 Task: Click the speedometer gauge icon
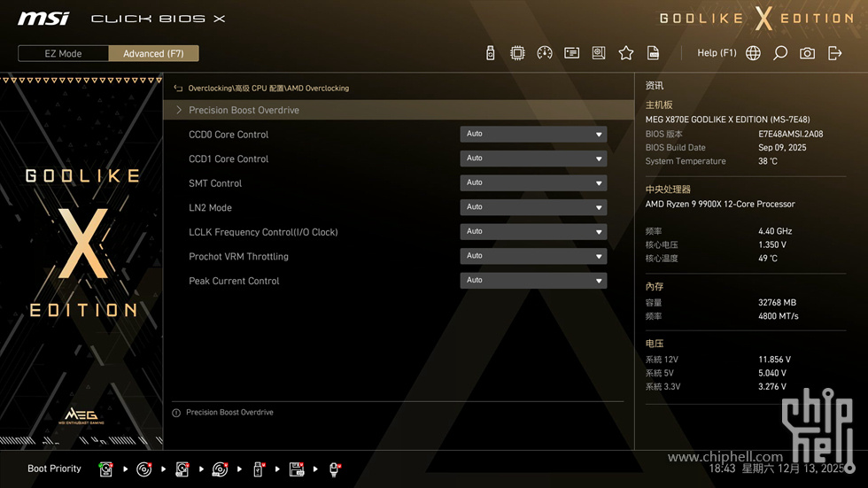coord(545,53)
